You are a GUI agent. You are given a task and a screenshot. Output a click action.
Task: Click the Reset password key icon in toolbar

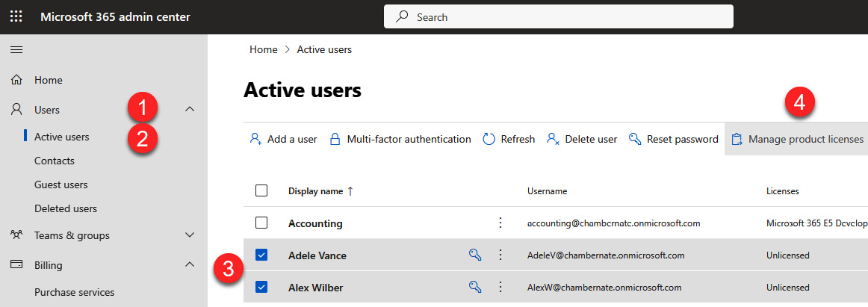pos(635,139)
